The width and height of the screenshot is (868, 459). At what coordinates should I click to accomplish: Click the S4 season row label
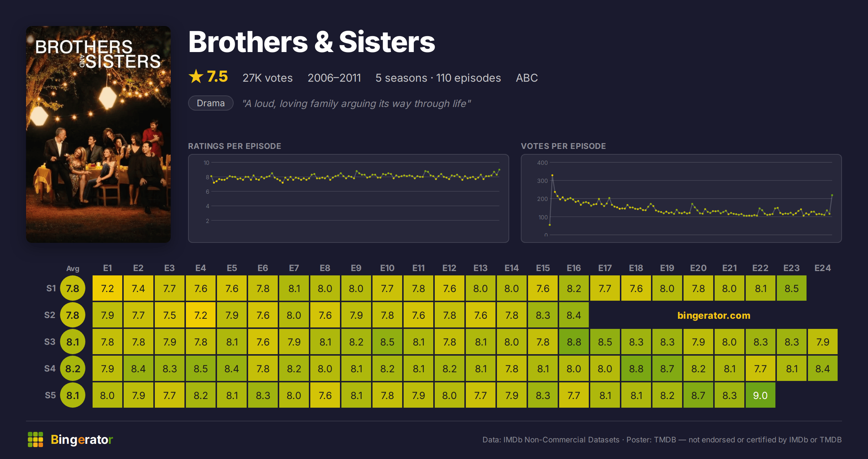(50, 368)
